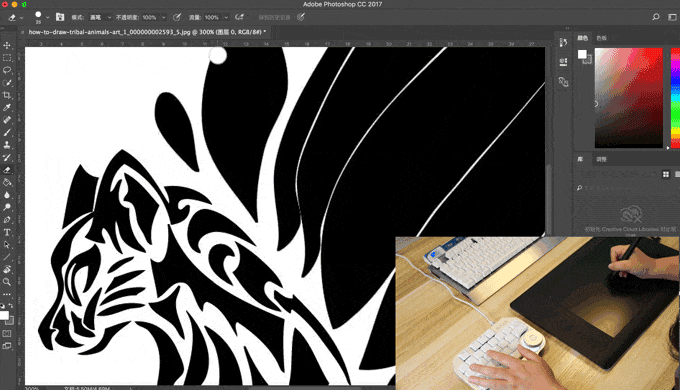Select the Move tool
Image resolution: width=680 pixels, height=390 pixels.
tap(7, 45)
